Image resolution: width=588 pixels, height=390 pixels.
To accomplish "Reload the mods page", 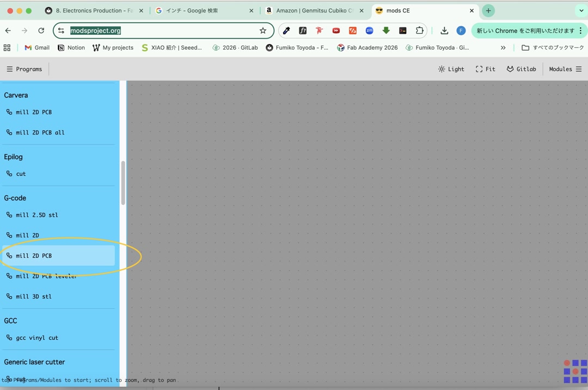I will pyautogui.click(x=41, y=31).
